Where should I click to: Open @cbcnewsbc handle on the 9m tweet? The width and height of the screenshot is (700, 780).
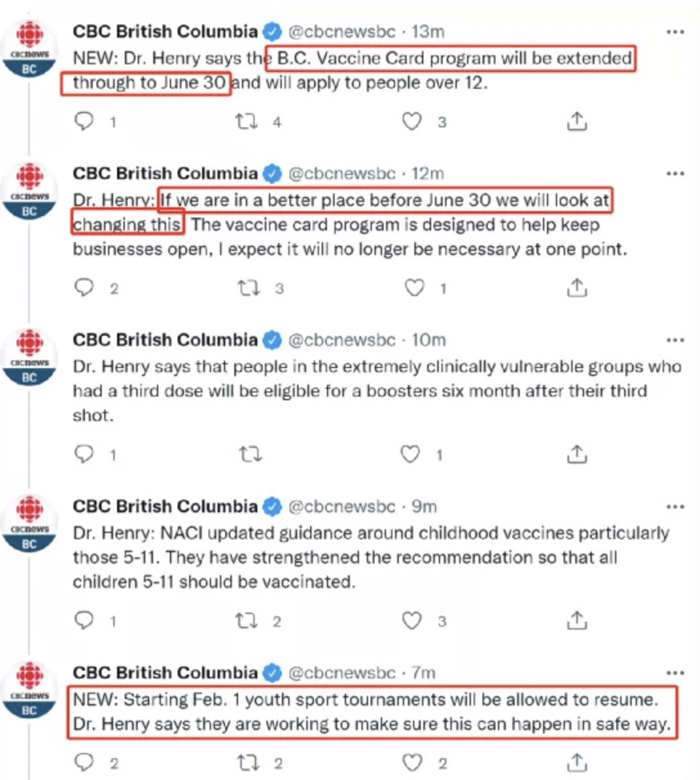click(342, 506)
